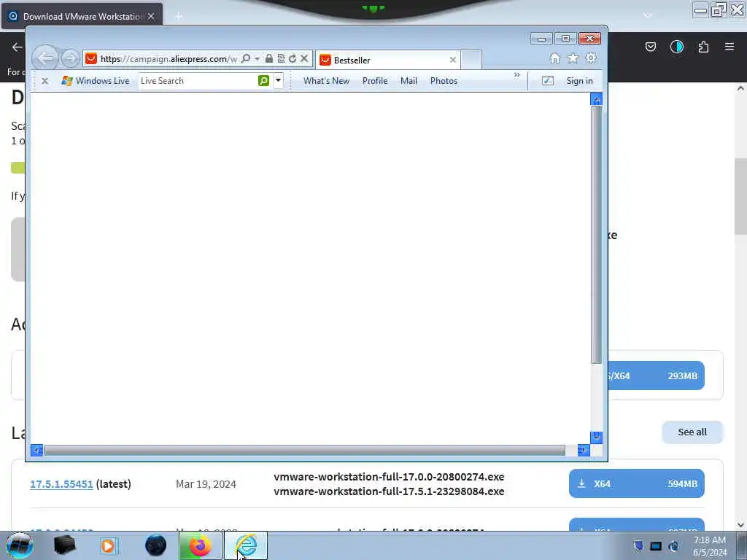Image resolution: width=747 pixels, height=560 pixels.
Task: Download the X64 293MB file
Action: 656,376
